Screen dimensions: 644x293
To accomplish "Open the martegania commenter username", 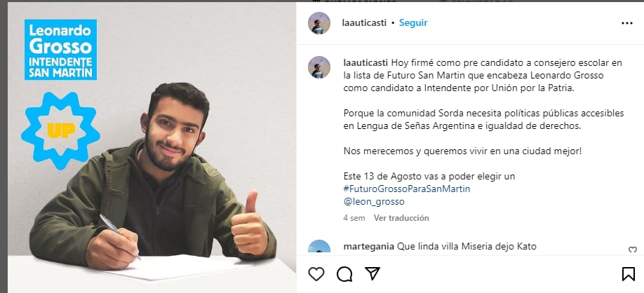I will pos(369,247).
